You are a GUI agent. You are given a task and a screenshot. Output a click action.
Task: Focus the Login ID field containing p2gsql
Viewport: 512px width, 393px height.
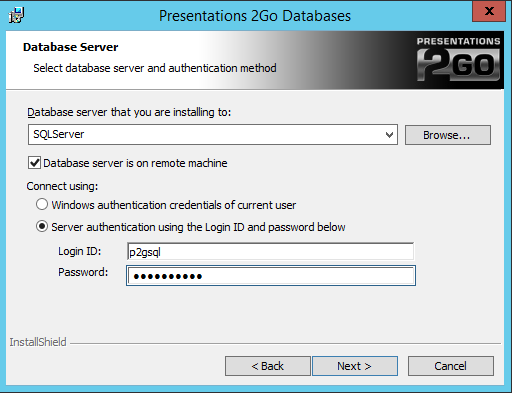point(270,252)
